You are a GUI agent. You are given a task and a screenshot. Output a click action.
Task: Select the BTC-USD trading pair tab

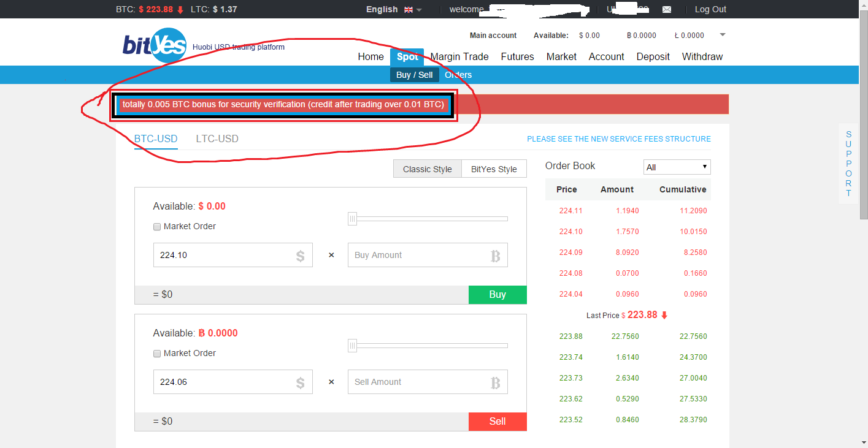click(156, 139)
